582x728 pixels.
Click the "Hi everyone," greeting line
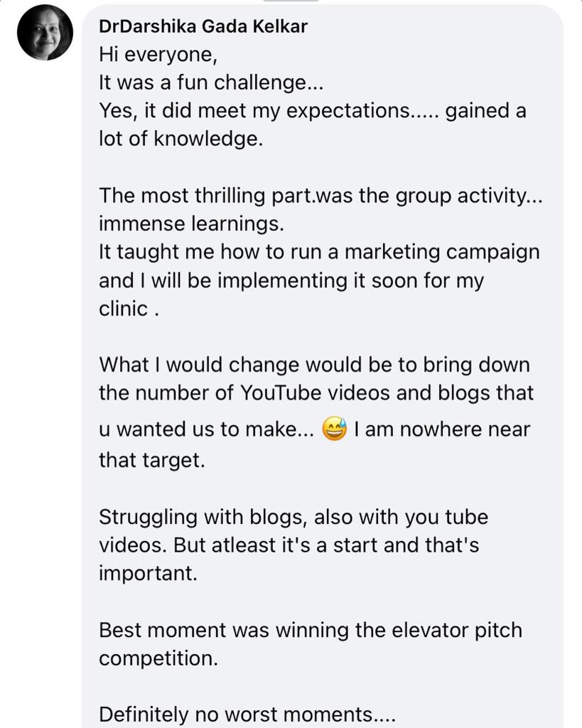tap(158, 55)
